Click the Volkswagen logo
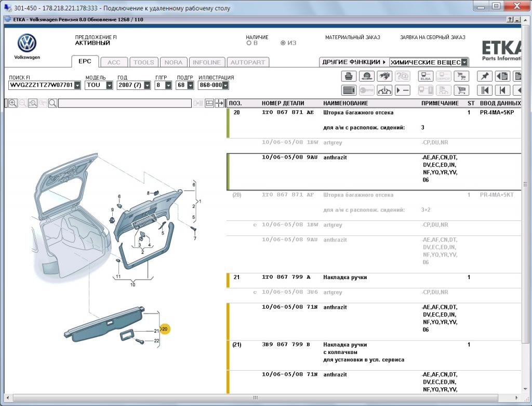This screenshot has height=406, width=532. [x=27, y=44]
